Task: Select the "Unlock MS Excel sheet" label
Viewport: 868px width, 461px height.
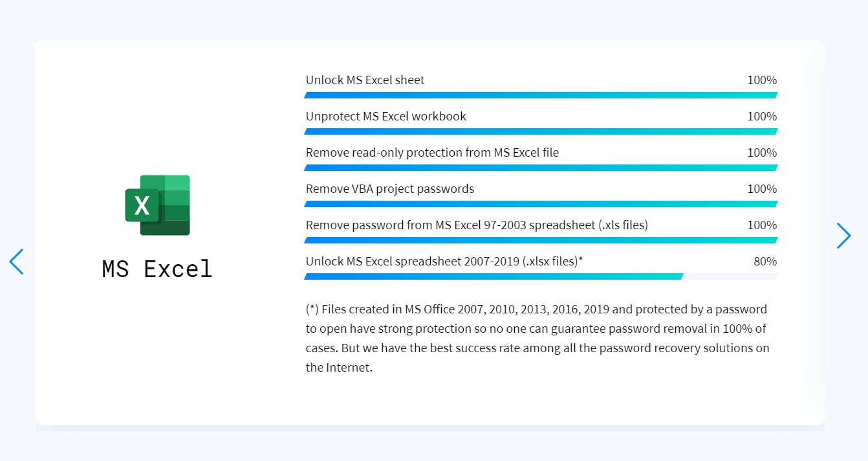Action: [x=365, y=80]
